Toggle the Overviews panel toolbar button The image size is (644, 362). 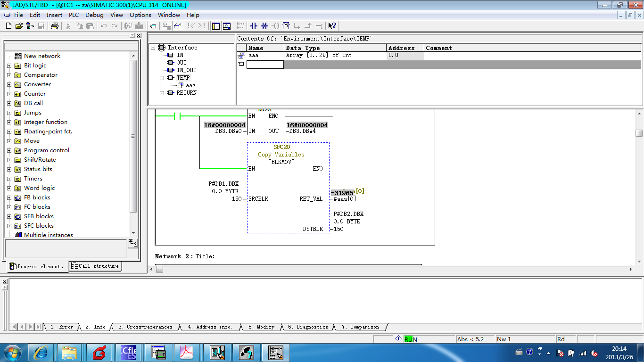tap(216, 26)
